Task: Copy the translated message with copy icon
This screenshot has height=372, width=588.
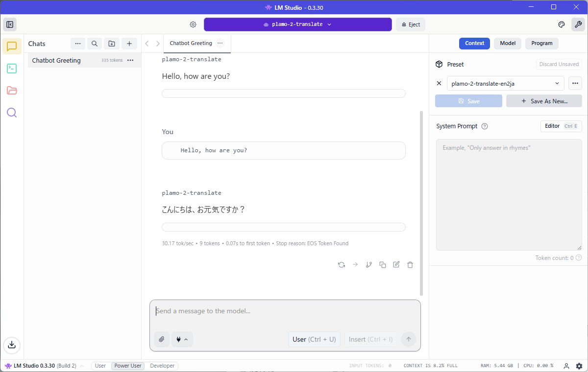Action: (383, 265)
